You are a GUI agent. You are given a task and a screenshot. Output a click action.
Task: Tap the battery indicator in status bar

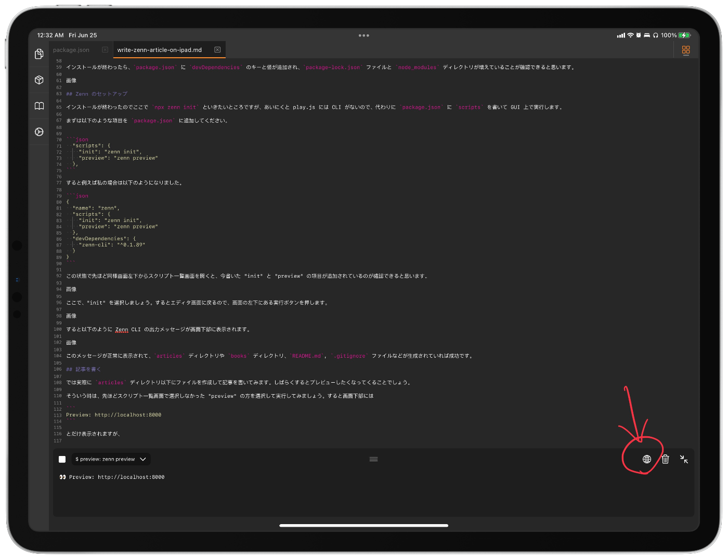pos(684,35)
